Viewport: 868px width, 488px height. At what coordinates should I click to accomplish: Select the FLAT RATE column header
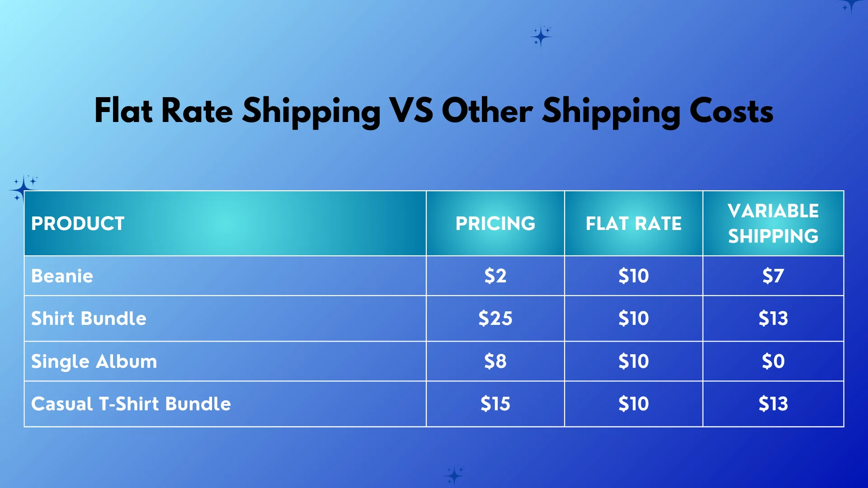pos(633,223)
